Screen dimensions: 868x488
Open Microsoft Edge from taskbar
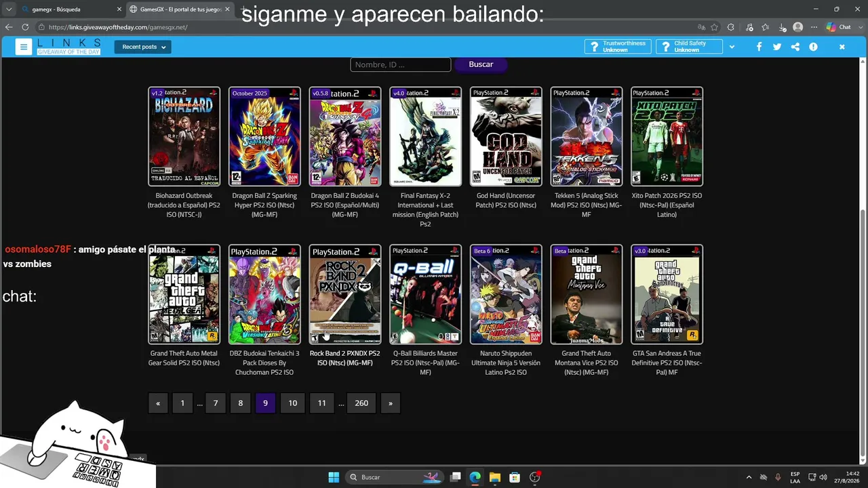click(475, 477)
